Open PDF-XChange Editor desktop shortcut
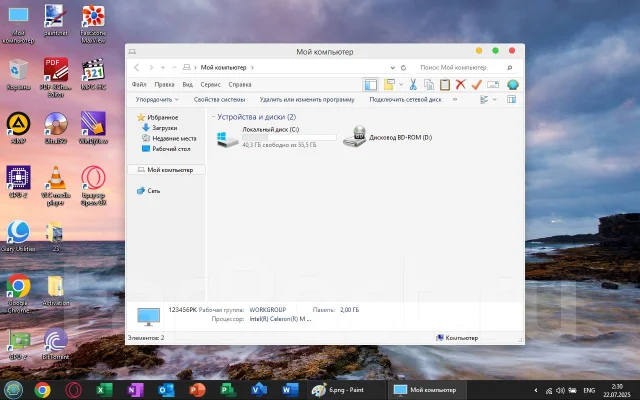 [56, 78]
